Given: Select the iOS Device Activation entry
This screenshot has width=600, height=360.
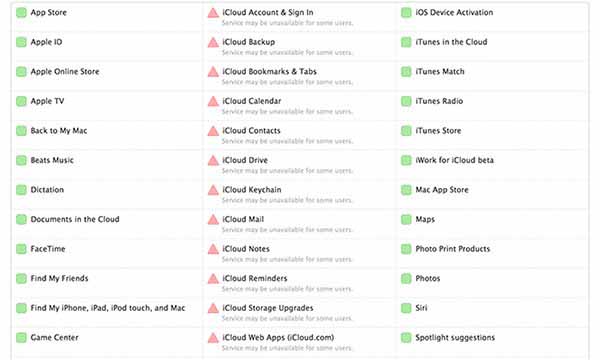Looking at the screenshot, I should click(x=454, y=13).
